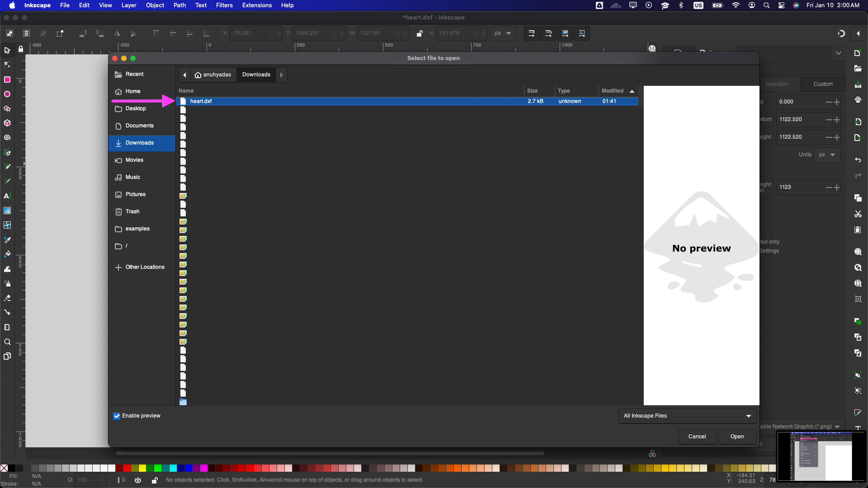Select the Eraser tool
868x488 pixels.
point(7,298)
